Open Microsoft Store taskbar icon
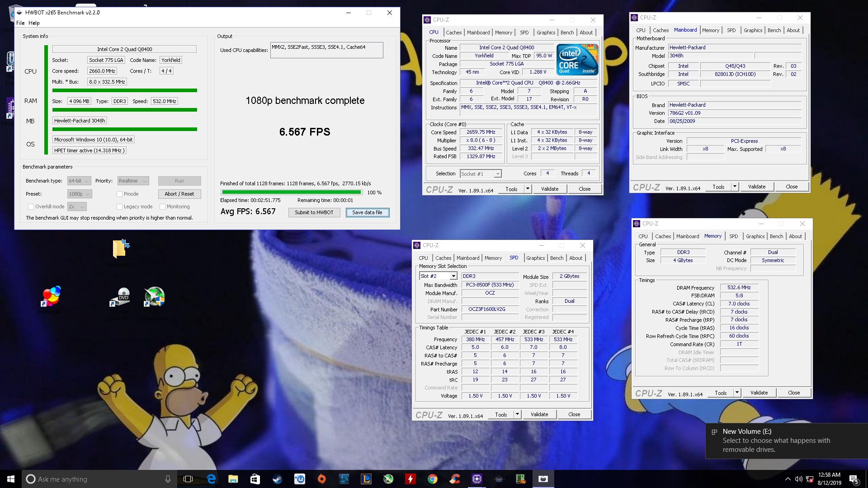The width and height of the screenshot is (868, 488). [255, 479]
